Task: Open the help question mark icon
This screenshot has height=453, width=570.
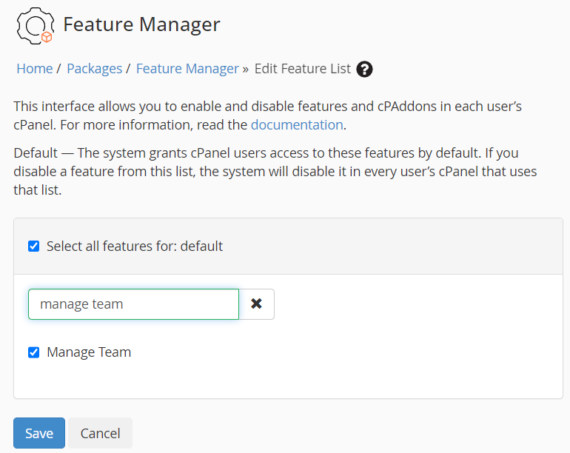Action: pyautogui.click(x=364, y=69)
